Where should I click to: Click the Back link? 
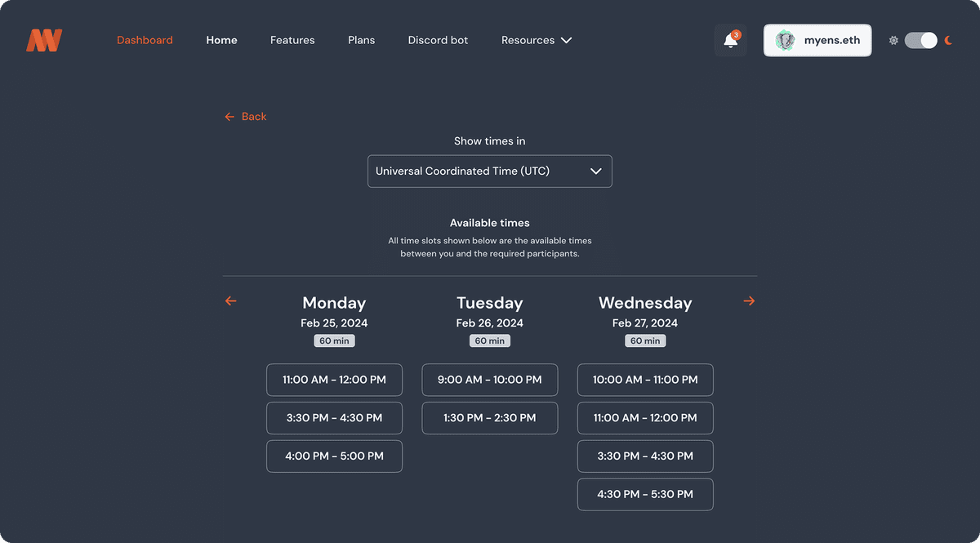click(x=246, y=117)
